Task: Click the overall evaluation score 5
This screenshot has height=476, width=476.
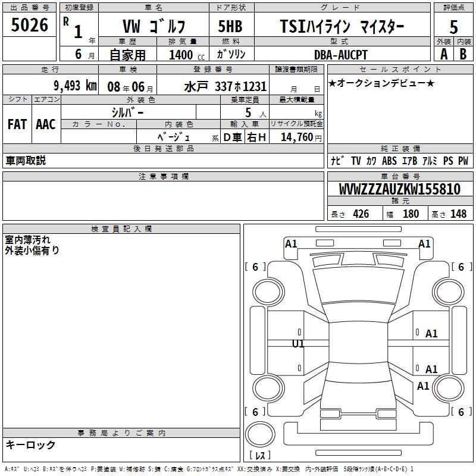Action: click(453, 27)
